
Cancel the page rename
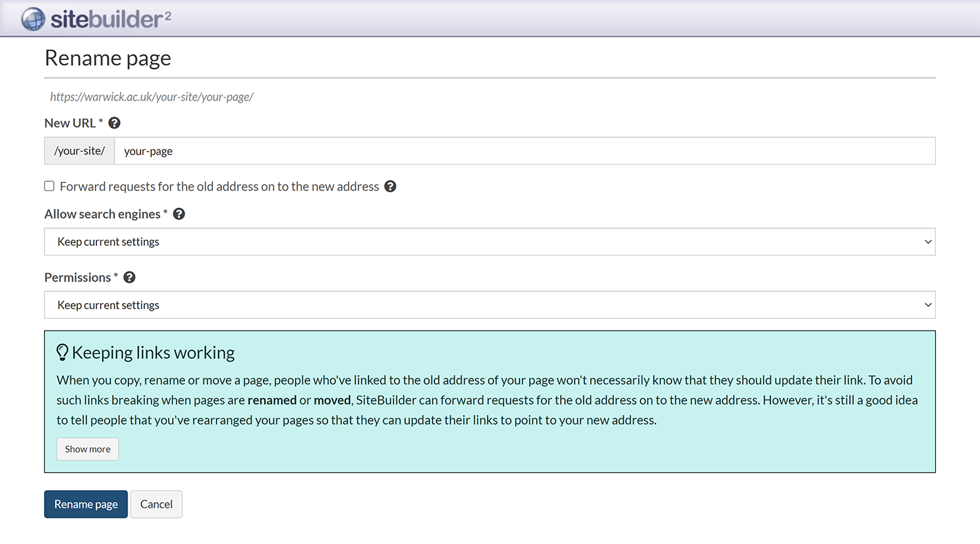(156, 504)
